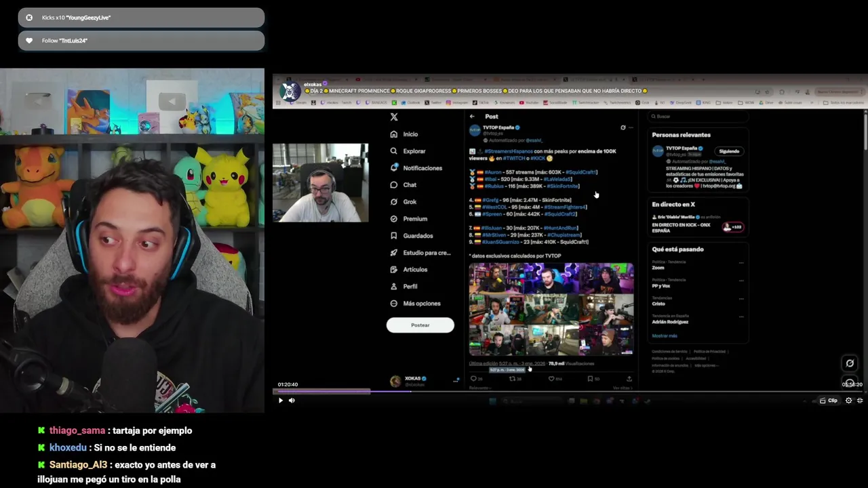Open the Chat bubble icon in the X sidebar
The height and width of the screenshot is (488, 868).
(x=394, y=184)
